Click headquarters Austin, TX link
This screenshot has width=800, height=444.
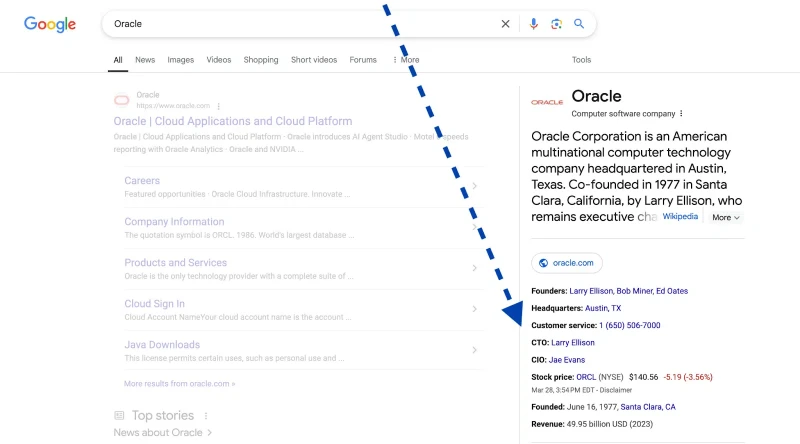pos(603,308)
